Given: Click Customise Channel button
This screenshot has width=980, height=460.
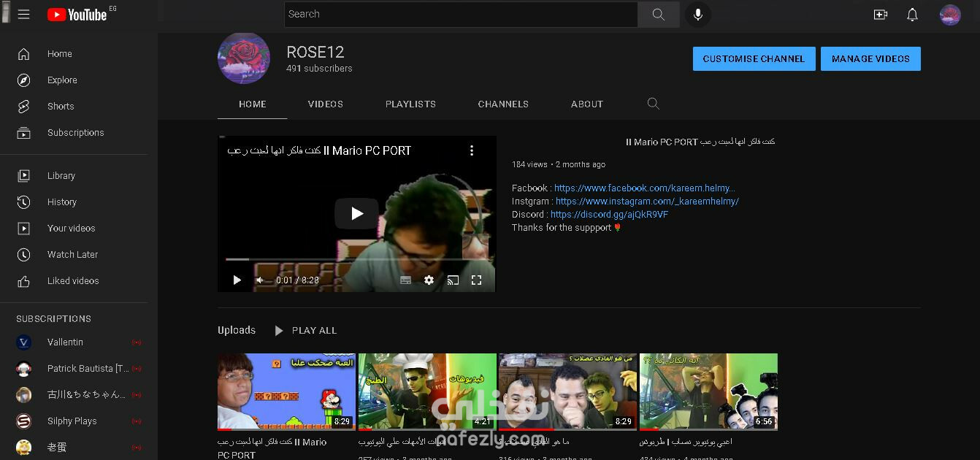Looking at the screenshot, I should (x=754, y=59).
